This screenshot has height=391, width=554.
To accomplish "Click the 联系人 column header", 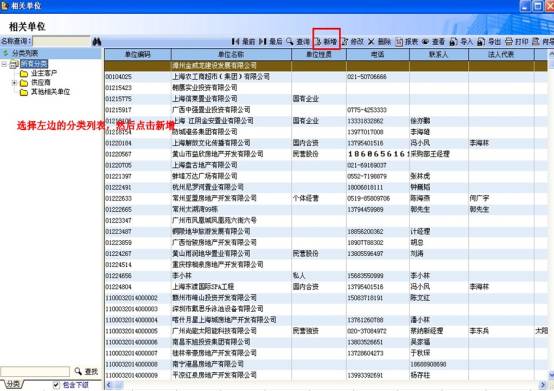I will pyautogui.click(x=439, y=54).
